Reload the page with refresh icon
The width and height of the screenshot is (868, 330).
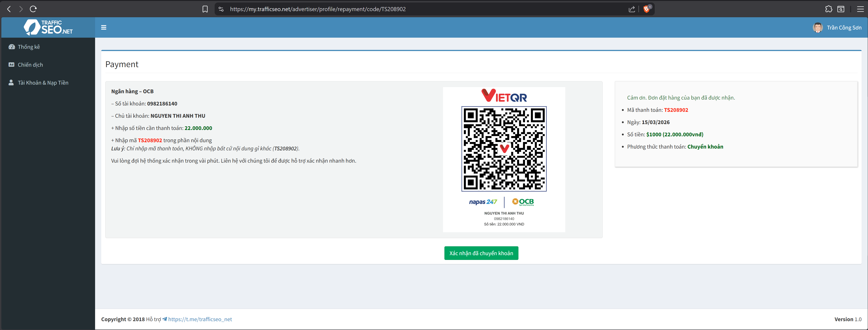click(x=33, y=9)
